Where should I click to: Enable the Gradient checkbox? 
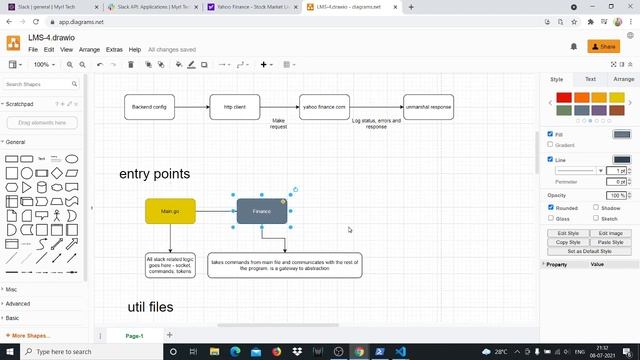(550, 144)
